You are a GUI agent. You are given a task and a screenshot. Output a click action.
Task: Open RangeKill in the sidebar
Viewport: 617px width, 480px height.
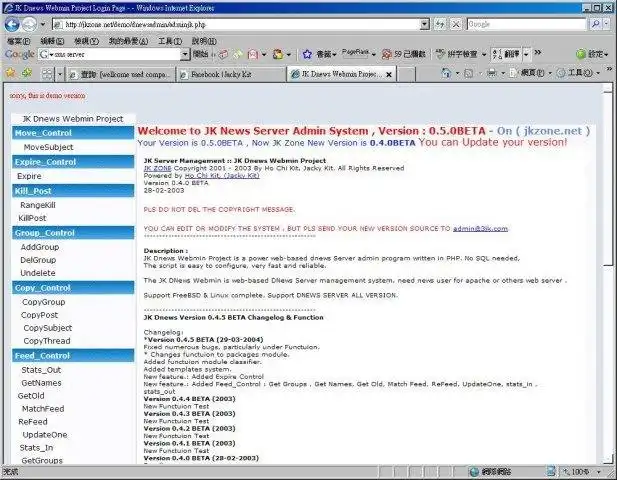pyautogui.click(x=38, y=205)
